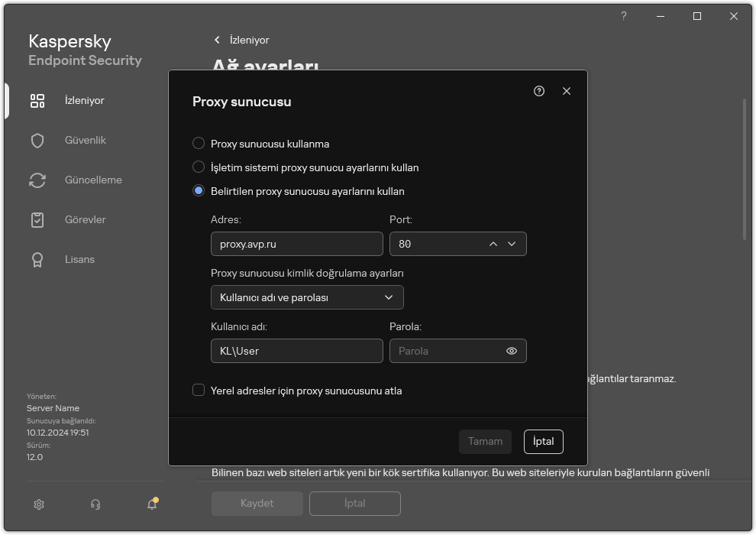Go back to İzleniyor with back arrow
This screenshot has width=756, height=535.
[x=217, y=40]
